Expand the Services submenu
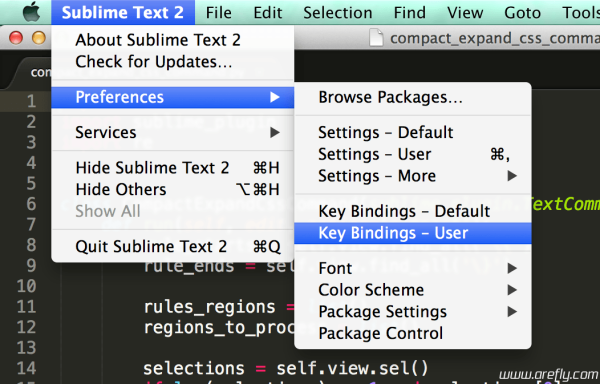Image resolution: width=600 pixels, height=384 pixels. [x=173, y=132]
